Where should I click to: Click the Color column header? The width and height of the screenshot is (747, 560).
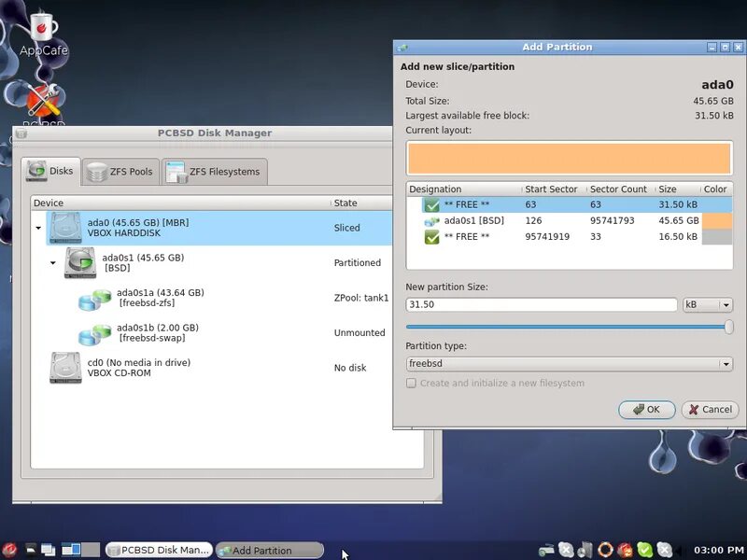pyautogui.click(x=715, y=189)
